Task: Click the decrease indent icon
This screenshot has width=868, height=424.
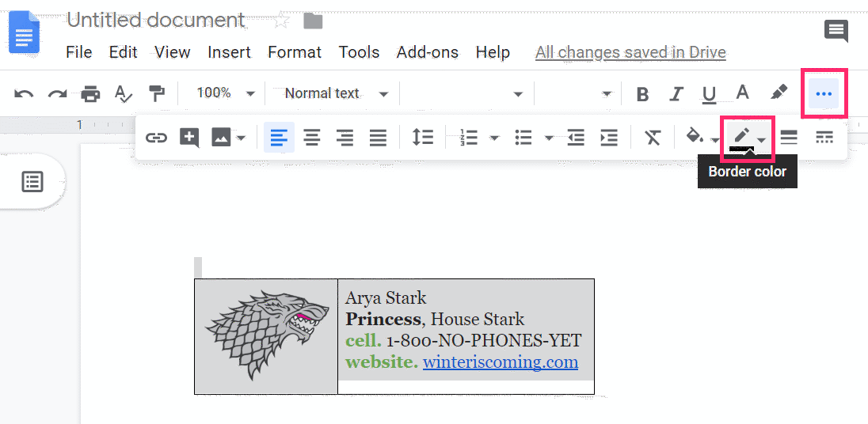Action: click(576, 138)
